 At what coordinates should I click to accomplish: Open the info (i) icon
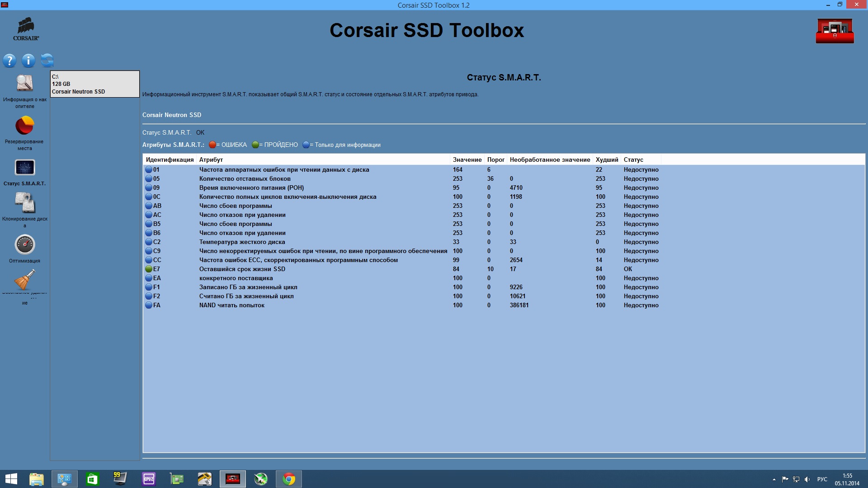28,61
